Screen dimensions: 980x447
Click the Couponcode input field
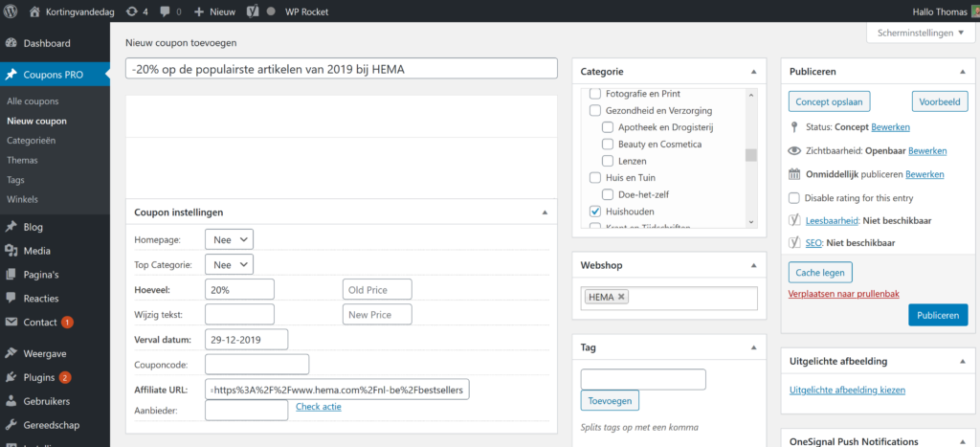pyautogui.click(x=256, y=365)
